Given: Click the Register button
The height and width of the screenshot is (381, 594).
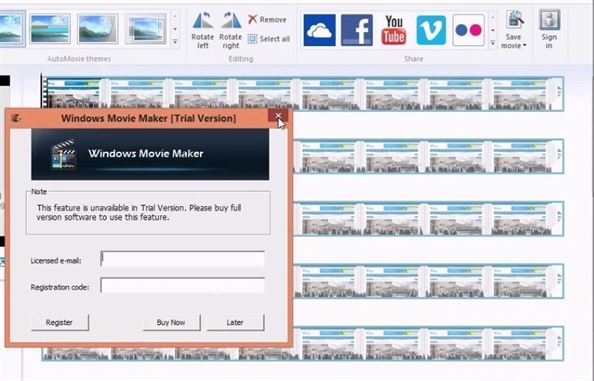Looking at the screenshot, I should click(60, 322).
